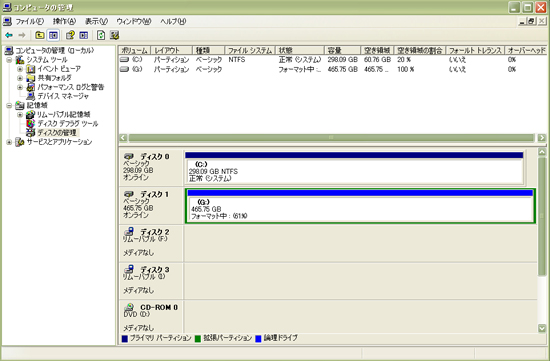Select ディスク デフラグ ツール tree item

pyautogui.click(x=68, y=123)
